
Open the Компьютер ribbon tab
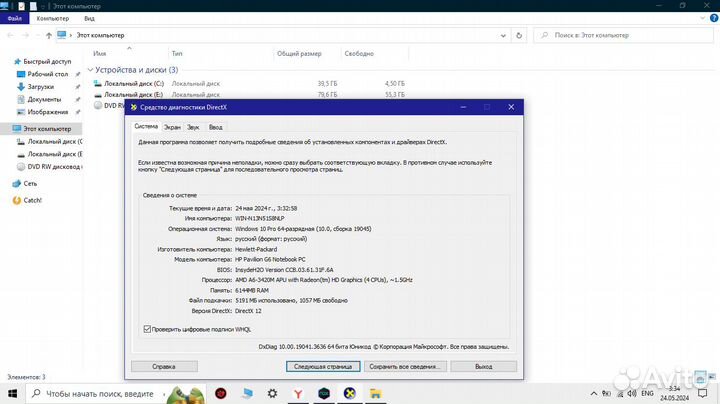point(53,18)
